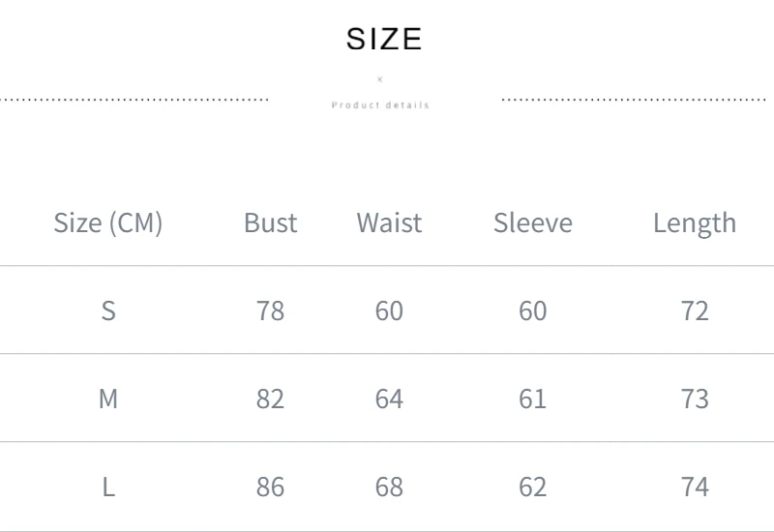Viewport: 774px width, 532px height.
Task: Click length value 74 for size L
Action: click(x=695, y=487)
